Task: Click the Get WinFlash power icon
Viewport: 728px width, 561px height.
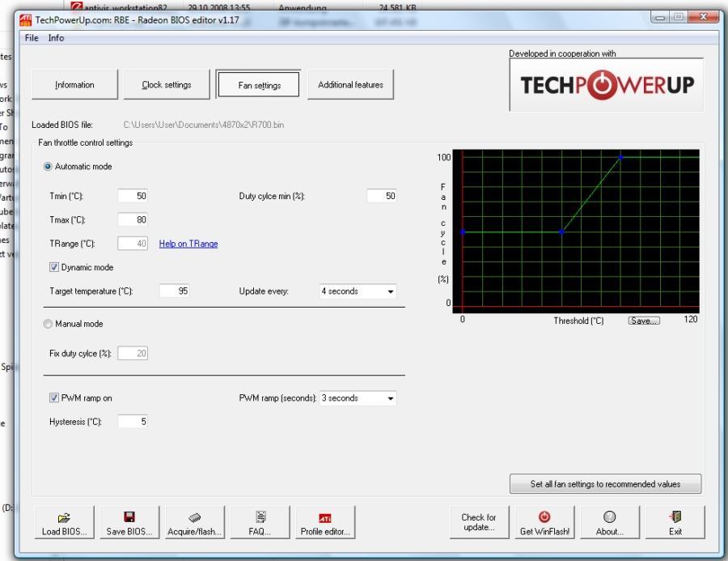Action: (544, 516)
